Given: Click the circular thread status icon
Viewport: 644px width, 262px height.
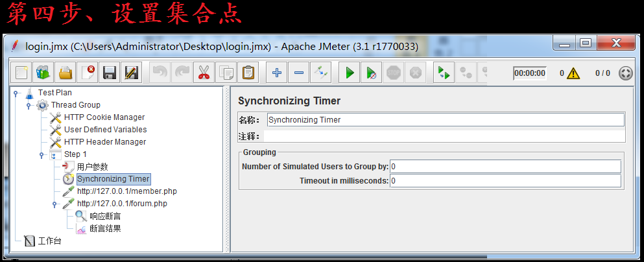Looking at the screenshot, I should click(x=626, y=73).
